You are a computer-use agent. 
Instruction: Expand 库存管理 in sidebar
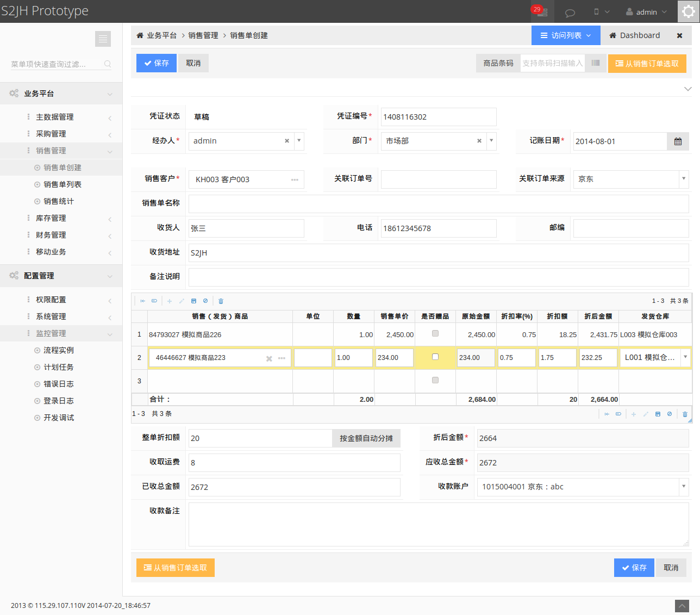61,218
